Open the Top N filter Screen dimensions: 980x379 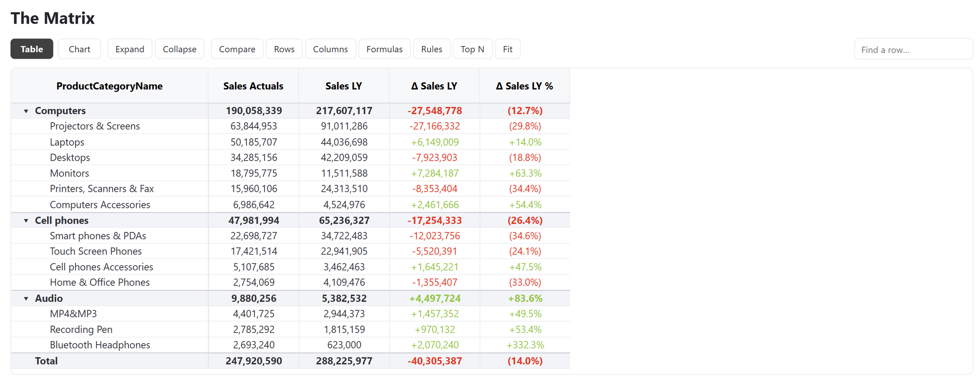click(x=472, y=49)
